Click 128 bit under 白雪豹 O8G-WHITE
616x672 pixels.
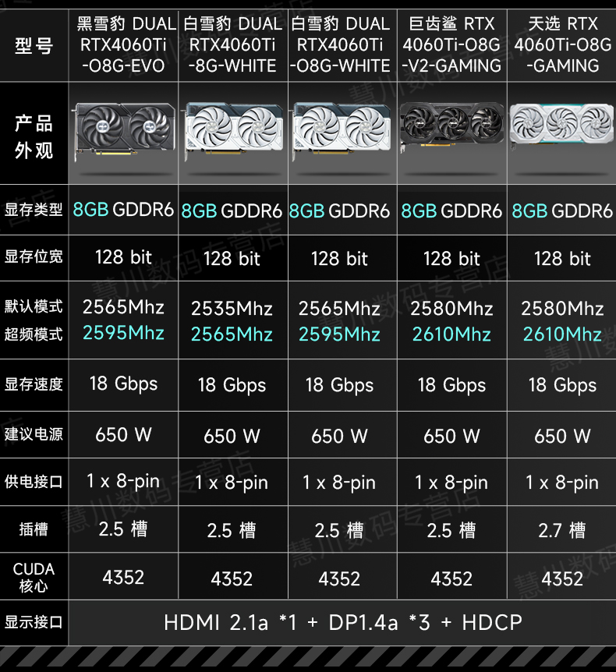point(339,258)
